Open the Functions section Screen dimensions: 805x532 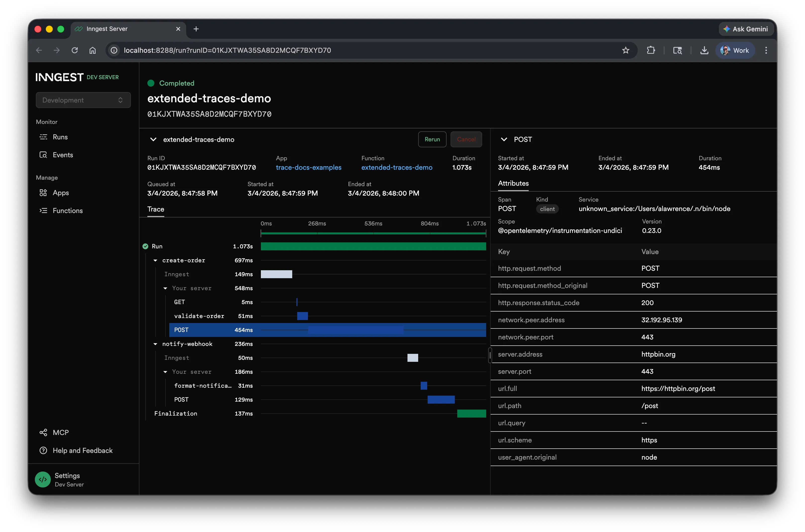click(67, 210)
